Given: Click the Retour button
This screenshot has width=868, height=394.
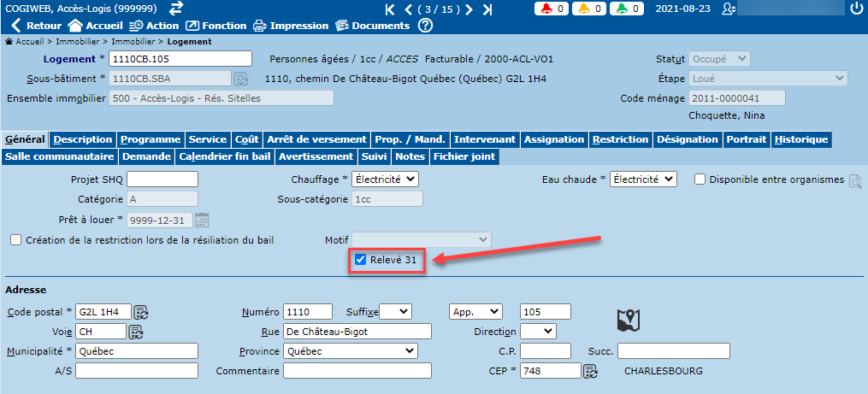Looking at the screenshot, I should pyautogui.click(x=36, y=26).
